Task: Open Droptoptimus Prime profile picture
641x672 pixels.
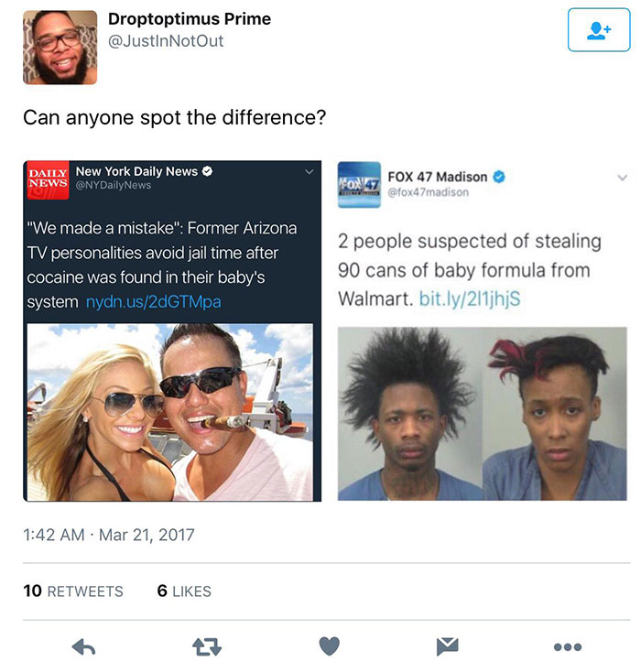Action: click(60, 47)
